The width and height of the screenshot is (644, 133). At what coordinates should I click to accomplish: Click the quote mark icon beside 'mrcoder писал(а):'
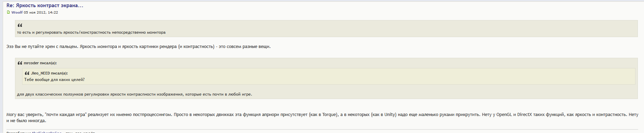pos(20,63)
